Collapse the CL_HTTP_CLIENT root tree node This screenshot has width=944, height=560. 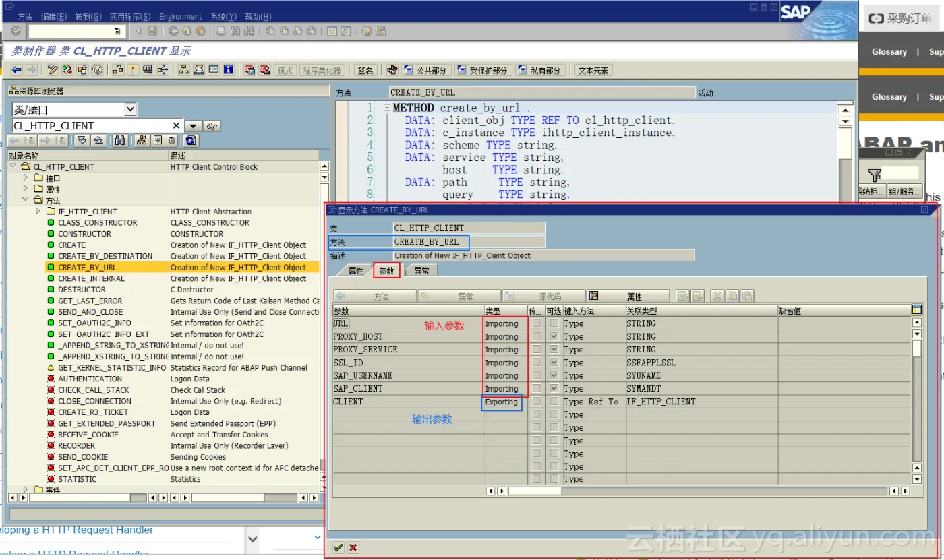(x=13, y=166)
